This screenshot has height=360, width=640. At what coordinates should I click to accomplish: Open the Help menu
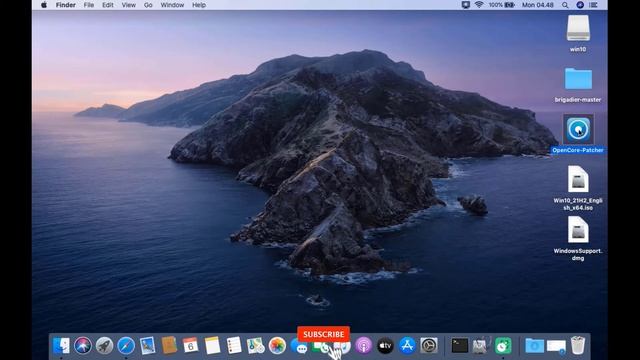pyautogui.click(x=199, y=5)
